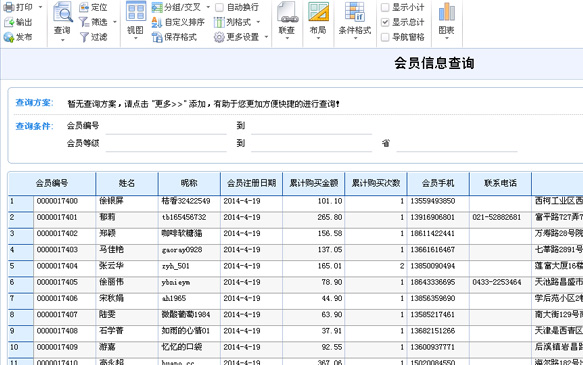Click the 列格式 column format icon
The image size is (583, 365).
tap(219, 22)
